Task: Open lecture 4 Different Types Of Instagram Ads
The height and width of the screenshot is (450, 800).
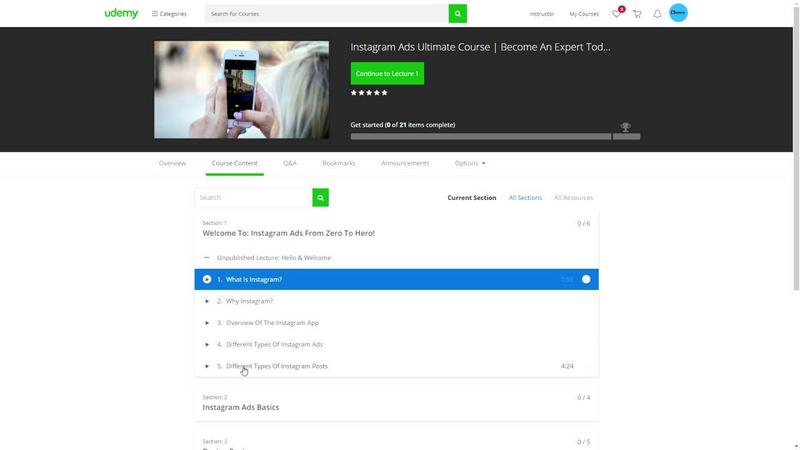Action: click(x=274, y=344)
